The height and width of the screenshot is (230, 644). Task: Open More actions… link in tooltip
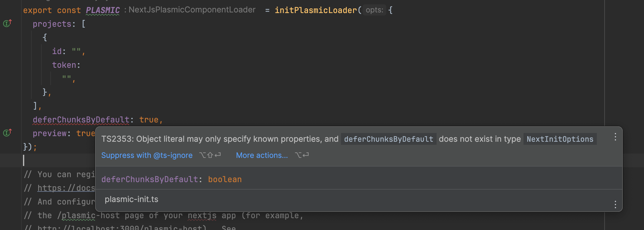click(262, 155)
